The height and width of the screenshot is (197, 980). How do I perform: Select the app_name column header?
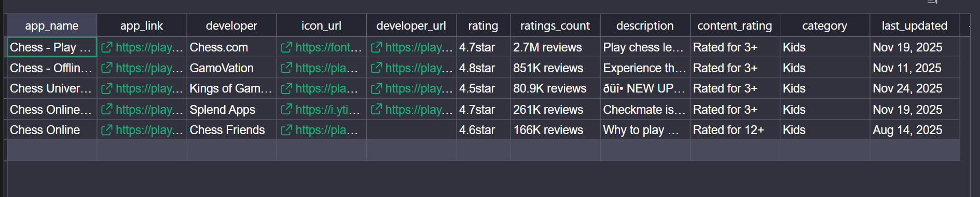[x=52, y=25]
